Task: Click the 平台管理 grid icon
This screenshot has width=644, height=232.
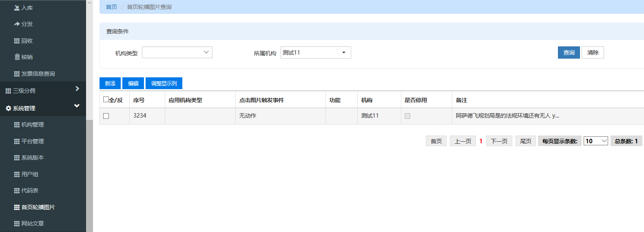Action: (x=17, y=141)
